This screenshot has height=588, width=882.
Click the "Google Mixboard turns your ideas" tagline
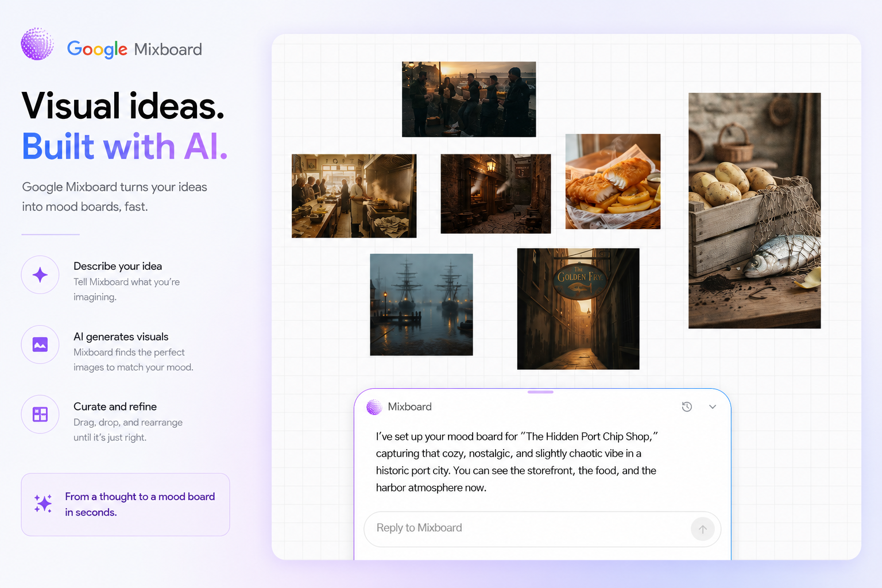[x=114, y=196]
